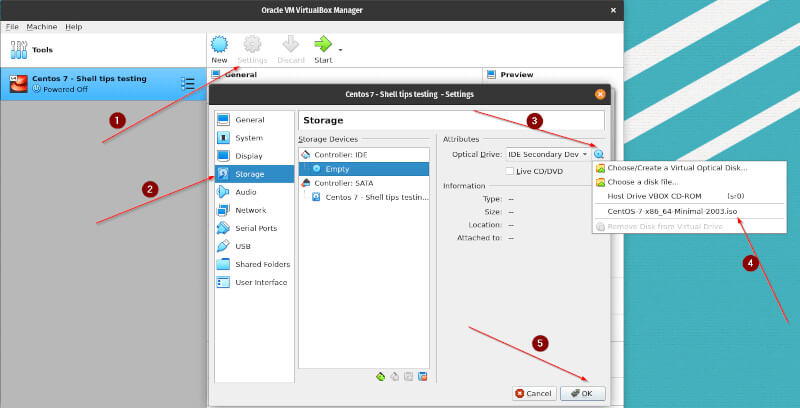Select the System settings category
This screenshot has height=408, width=800.
254,138
